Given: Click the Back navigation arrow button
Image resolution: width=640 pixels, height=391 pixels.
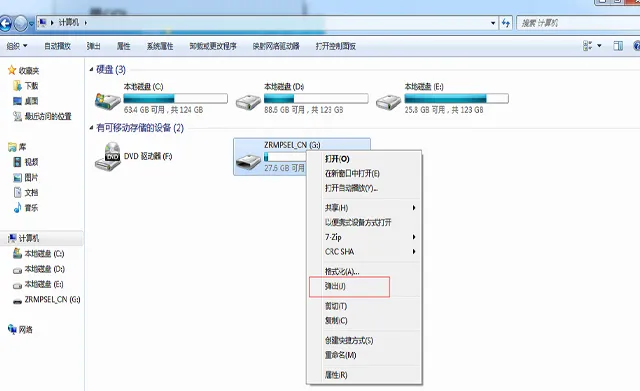Looking at the screenshot, I should [5, 23].
